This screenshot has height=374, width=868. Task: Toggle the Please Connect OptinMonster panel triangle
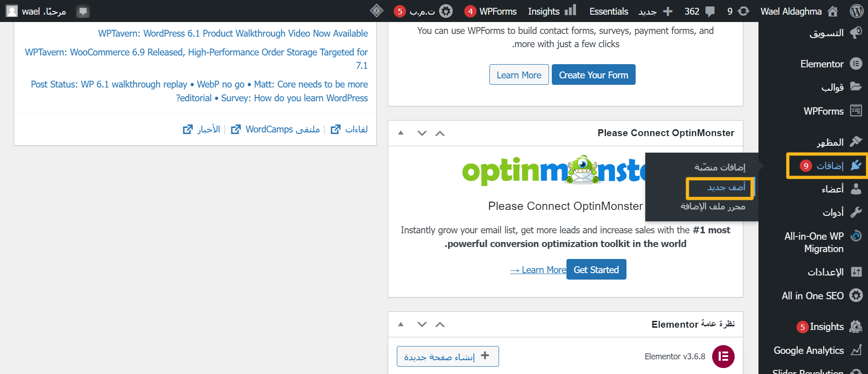[x=401, y=133]
